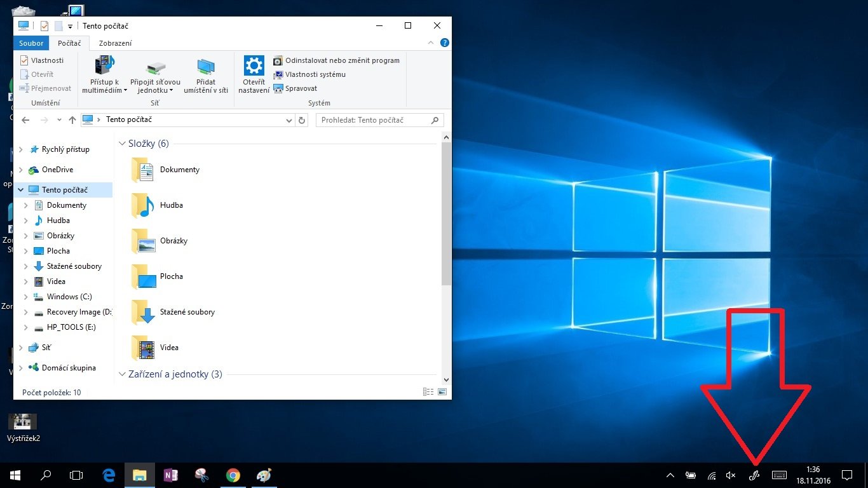Expand the Windows (C:) tree node
The width and height of the screenshot is (868, 488).
click(26, 297)
